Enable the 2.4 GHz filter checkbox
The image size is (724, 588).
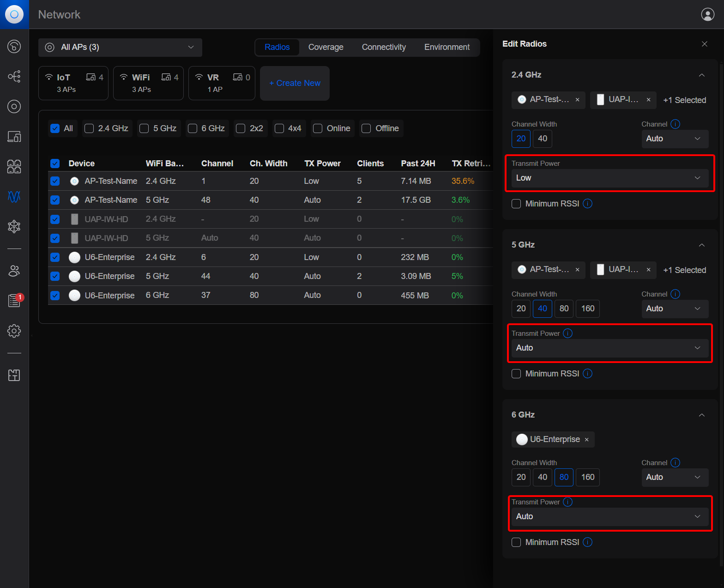click(89, 128)
